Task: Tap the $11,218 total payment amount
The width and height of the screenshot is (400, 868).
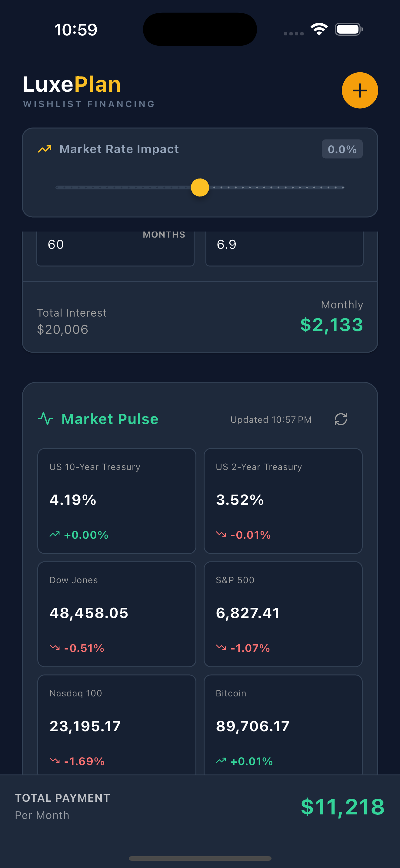Action: click(x=342, y=807)
